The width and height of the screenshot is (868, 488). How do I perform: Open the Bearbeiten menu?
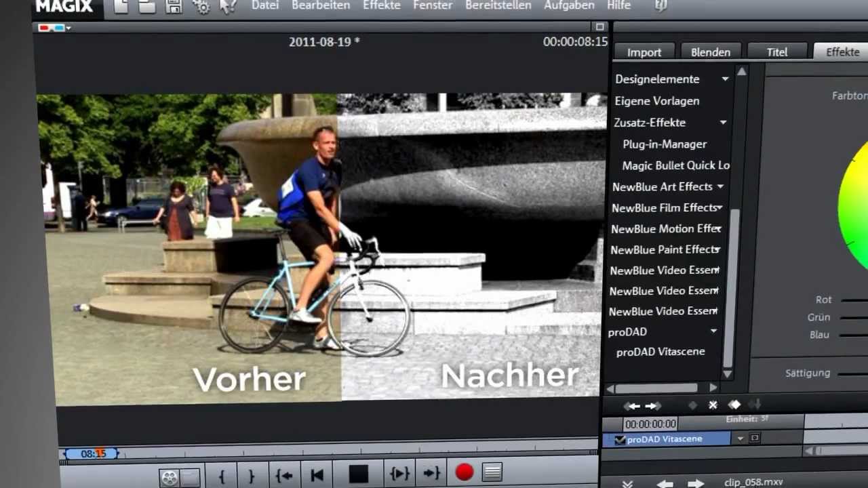coord(321,5)
